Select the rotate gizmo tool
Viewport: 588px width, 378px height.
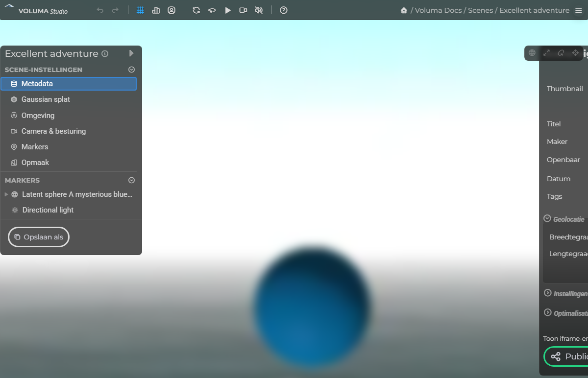tap(561, 53)
